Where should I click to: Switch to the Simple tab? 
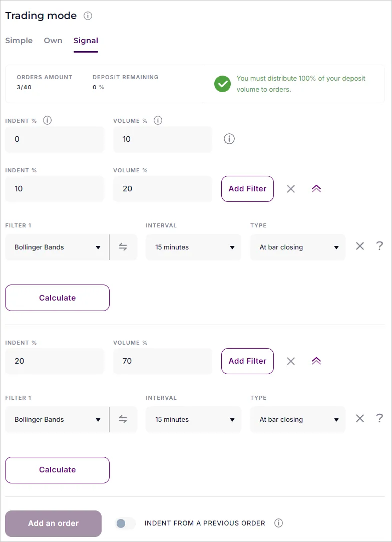tap(19, 41)
